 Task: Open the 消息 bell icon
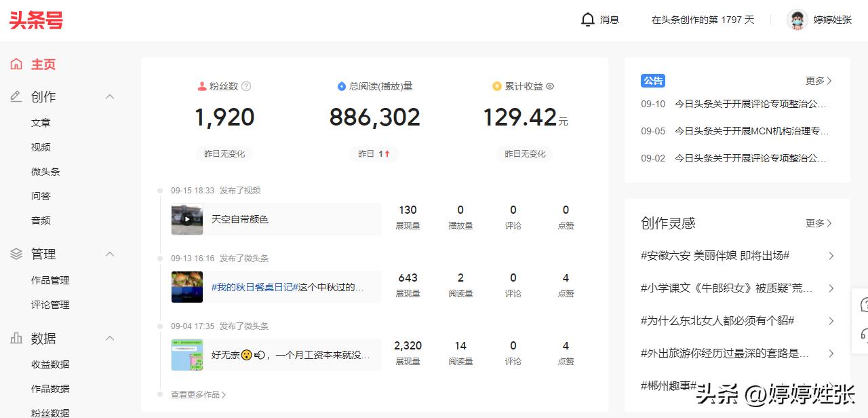click(x=588, y=20)
